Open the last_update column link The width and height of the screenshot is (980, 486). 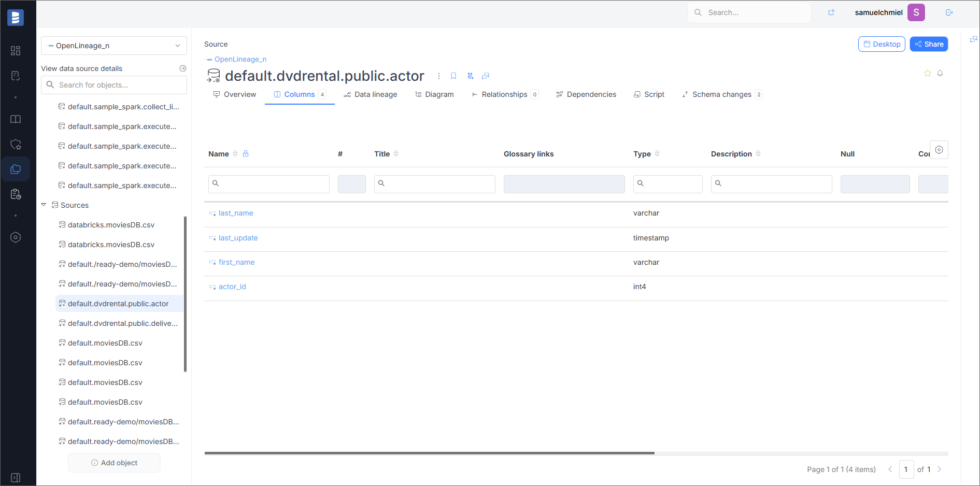[x=238, y=238]
